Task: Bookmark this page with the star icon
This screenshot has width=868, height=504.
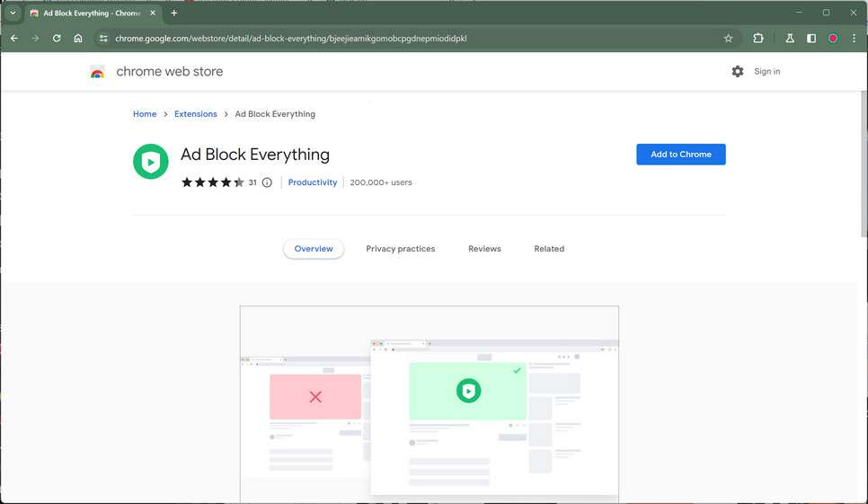Action: coord(729,38)
